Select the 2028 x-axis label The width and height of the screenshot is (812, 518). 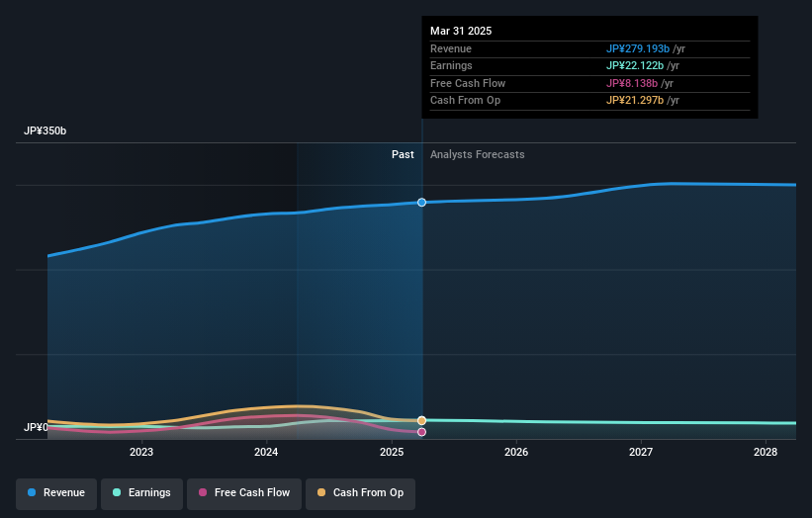[x=766, y=453]
